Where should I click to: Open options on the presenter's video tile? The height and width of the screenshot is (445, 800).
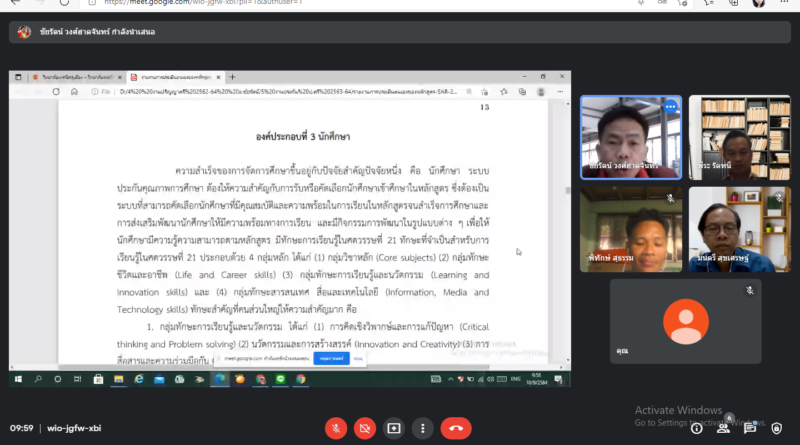click(670, 106)
